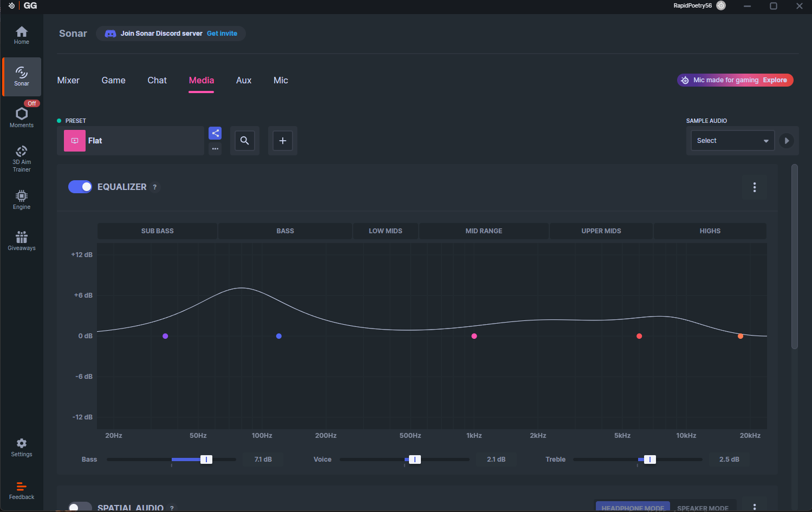This screenshot has height=512, width=812.
Task: Open the Home sidebar section
Action: (22, 35)
